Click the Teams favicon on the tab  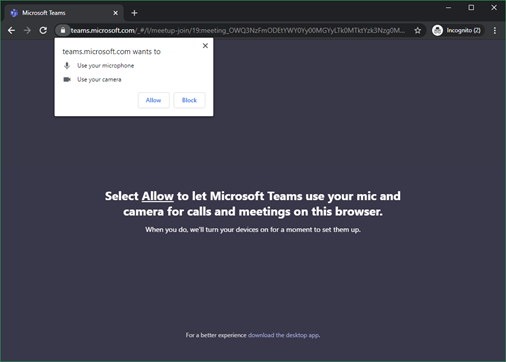pos(14,13)
